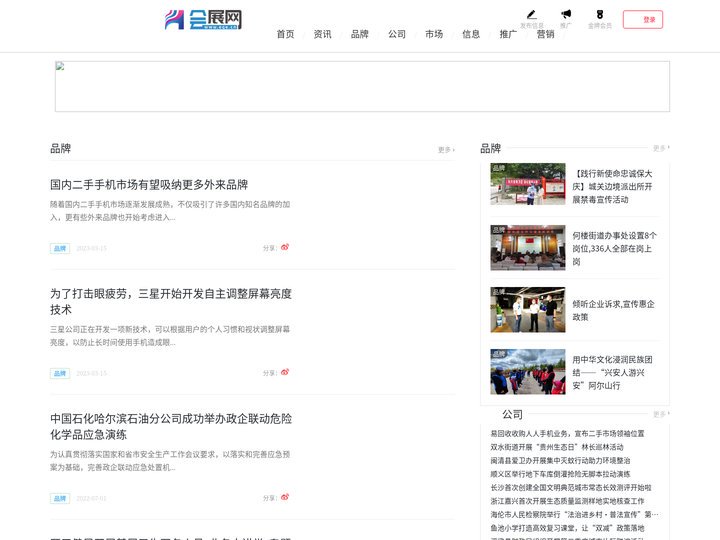
Task: Open sidebar link 倾听企业诉求,宣传惠企政策
Action: tap(613, 310)
